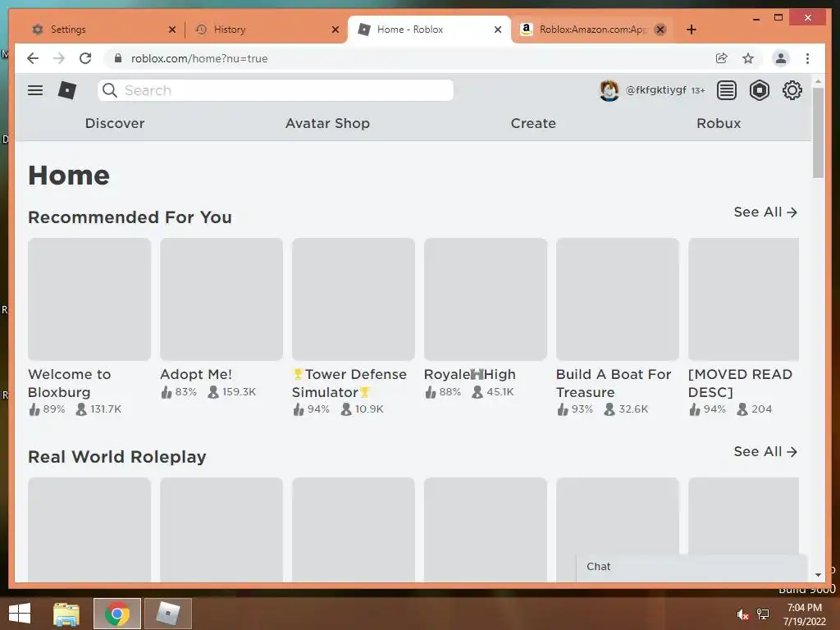
Task: Click the Adopt Me! title
Action: click(196, 374)
